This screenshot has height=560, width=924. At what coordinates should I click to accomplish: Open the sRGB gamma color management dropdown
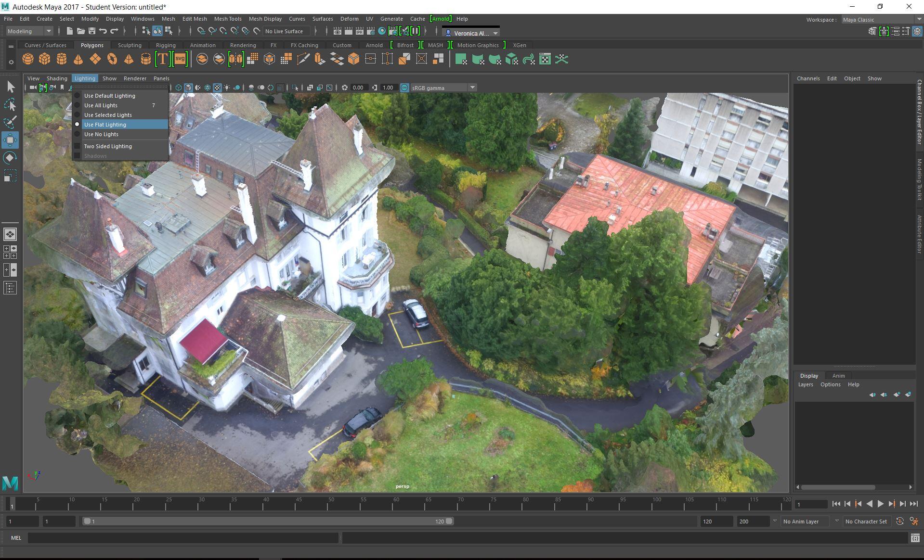click(x=471, y=87)
